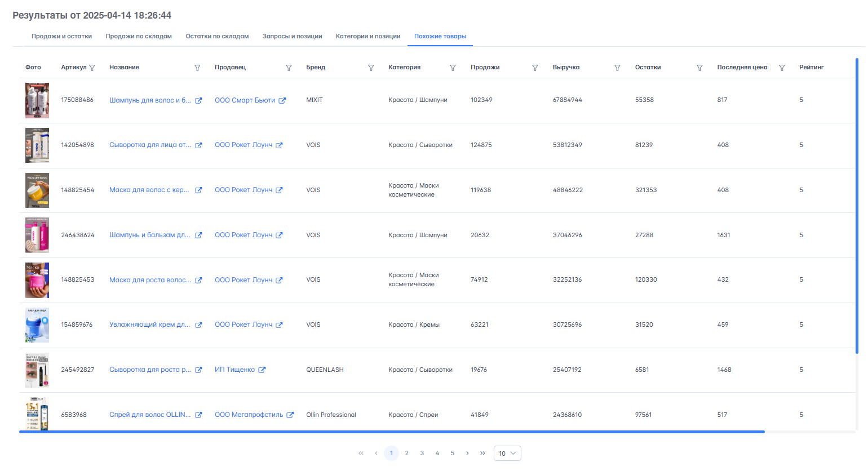Click the MIXIT shampoo product thumbnail
868x471 pixels.
point(37,100)
